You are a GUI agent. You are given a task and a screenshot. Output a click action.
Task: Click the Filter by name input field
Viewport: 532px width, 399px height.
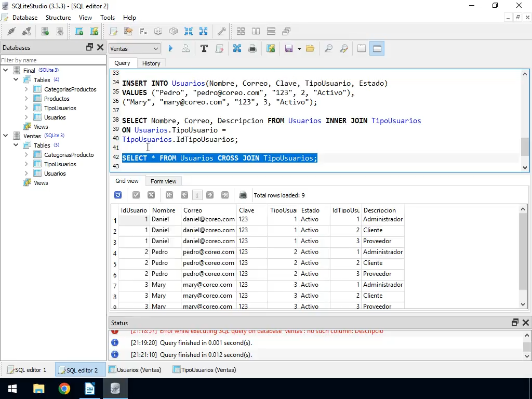(x=52, y=60)
